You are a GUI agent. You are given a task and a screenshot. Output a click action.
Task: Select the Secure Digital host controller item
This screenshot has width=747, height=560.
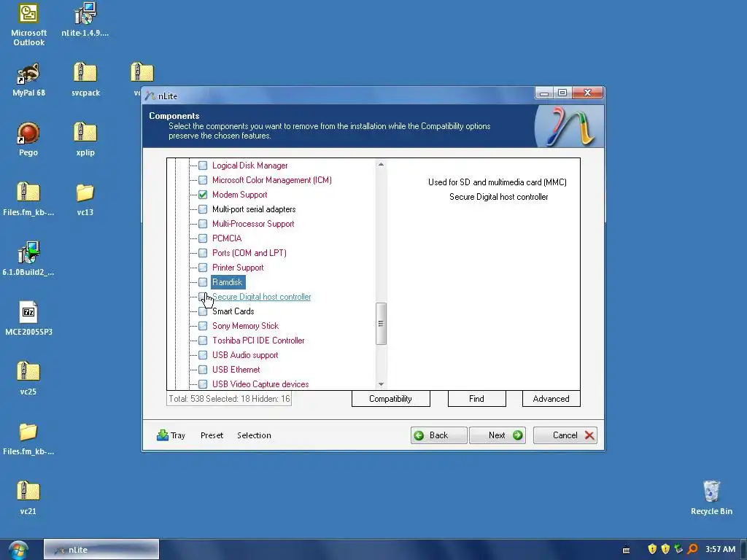262,297
